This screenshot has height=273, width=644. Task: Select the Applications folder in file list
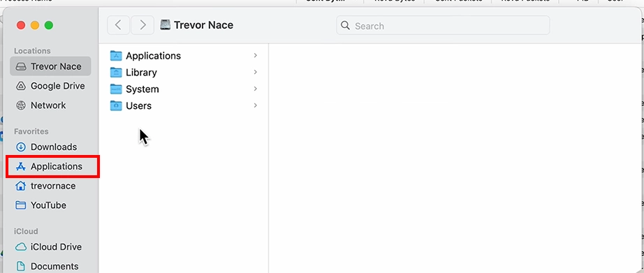tap(184, 55)
